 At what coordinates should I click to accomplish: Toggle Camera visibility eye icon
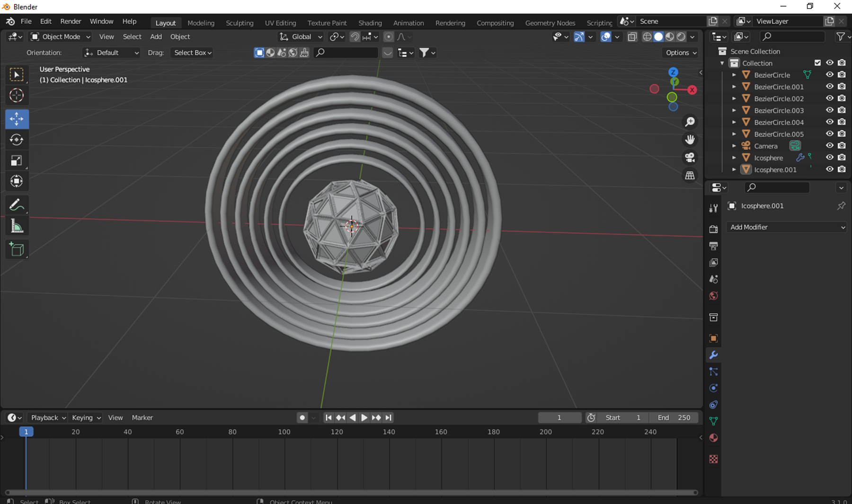[830, 146]
